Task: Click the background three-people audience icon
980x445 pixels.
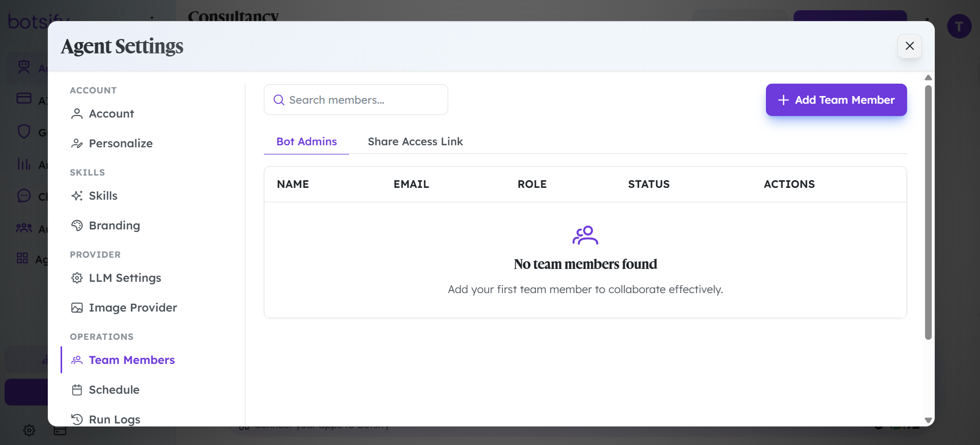Action: pyautogui.click(x=24, y=227)
